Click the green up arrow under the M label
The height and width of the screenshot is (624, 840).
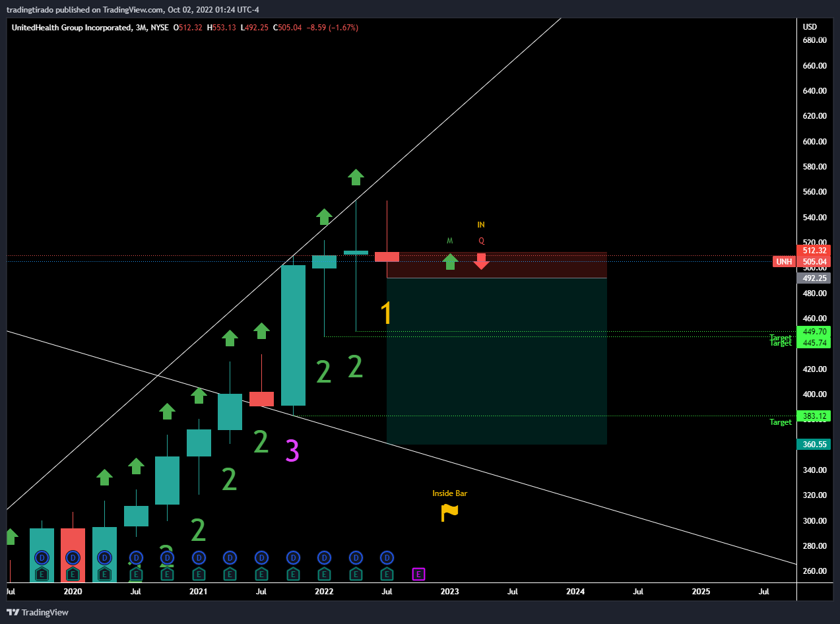pos(450,261)
